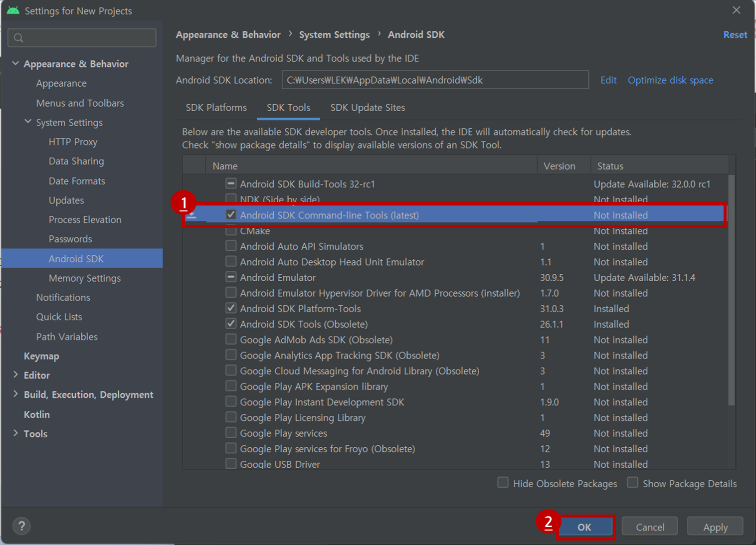This screenshot has width=756, height=545.
Task: Expand the Tools settings node
Action: (15, 433)
